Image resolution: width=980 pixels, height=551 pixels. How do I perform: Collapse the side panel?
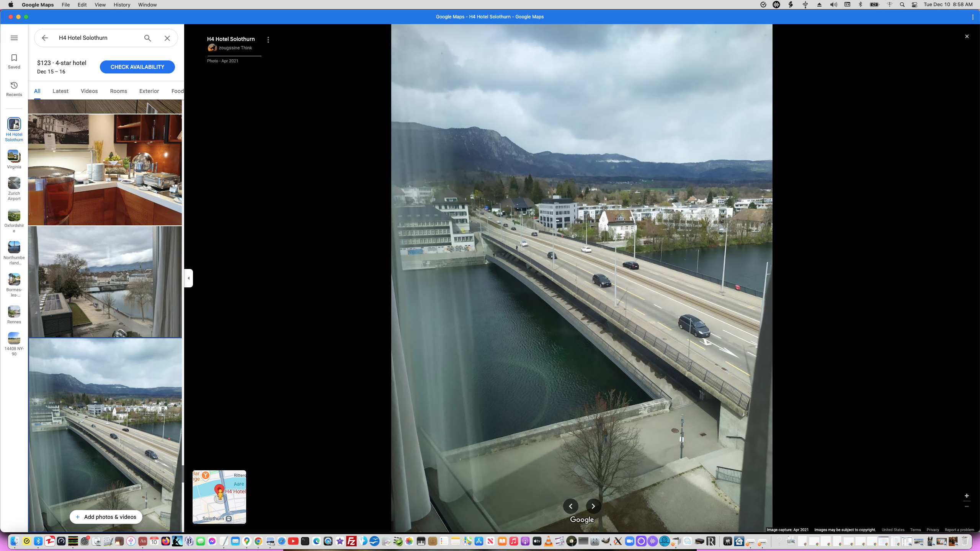[x=189, y=278]
